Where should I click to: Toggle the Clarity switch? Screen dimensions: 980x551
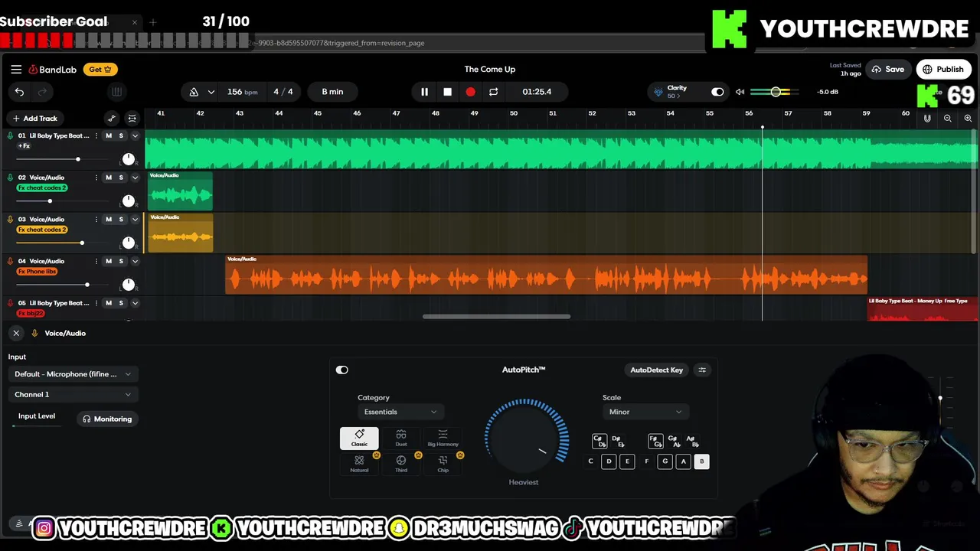pos(717,92)
